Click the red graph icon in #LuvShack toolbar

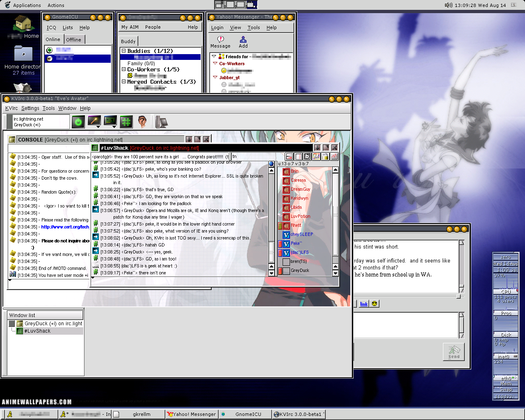334,156
